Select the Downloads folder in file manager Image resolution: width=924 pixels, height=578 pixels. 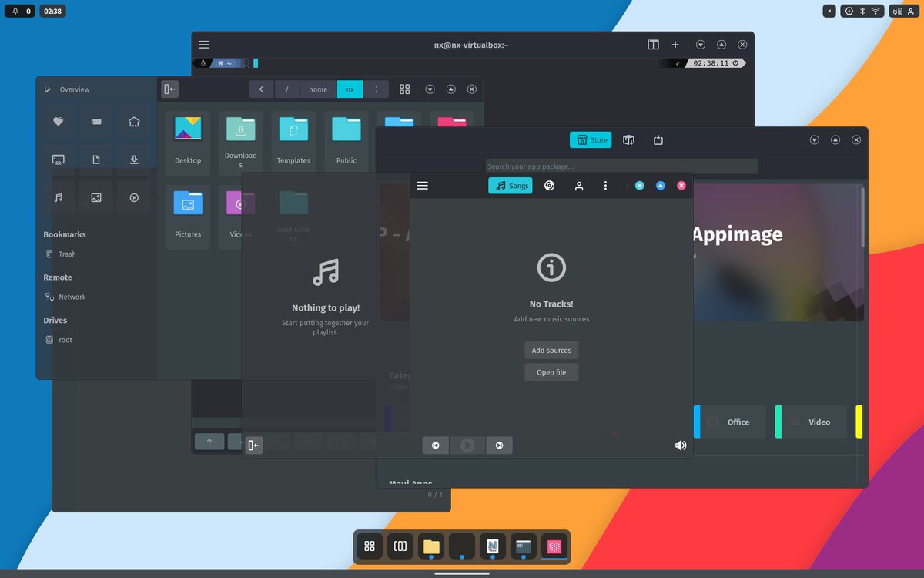tap(241, 143)
